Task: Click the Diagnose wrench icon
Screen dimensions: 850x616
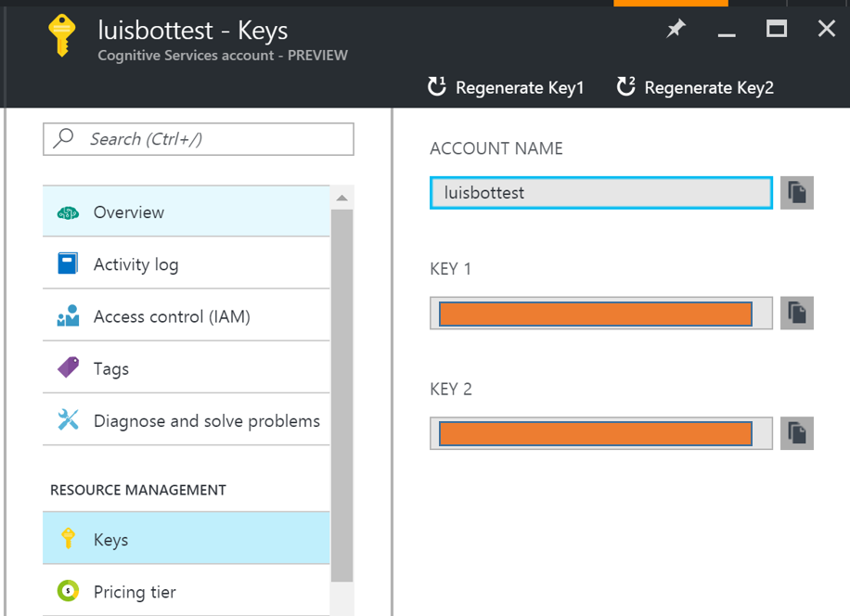Action: click(68, 420)
